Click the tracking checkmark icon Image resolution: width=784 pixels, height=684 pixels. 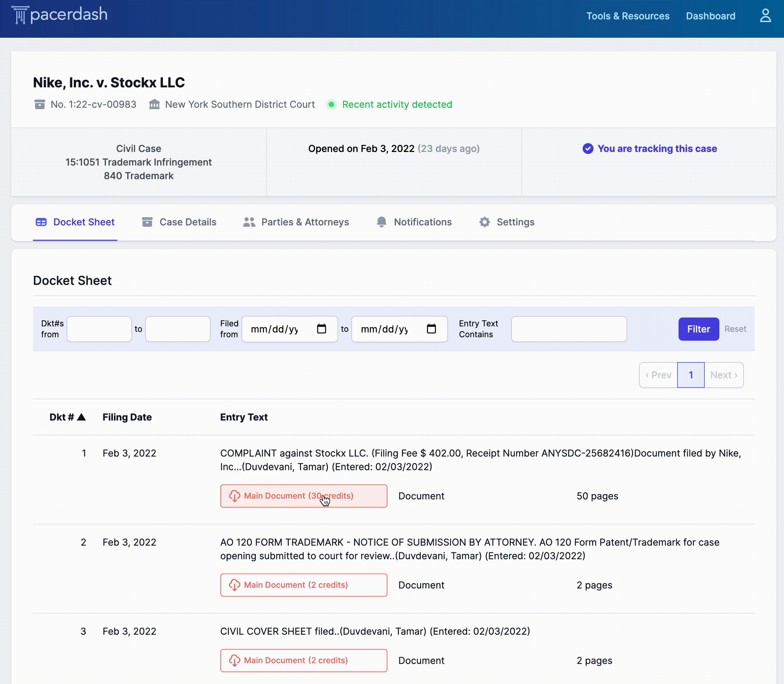[x=588, y=149]
